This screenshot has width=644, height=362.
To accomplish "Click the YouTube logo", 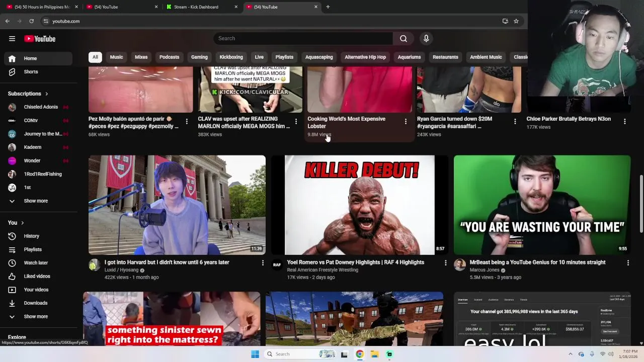I will coord(40,39).
